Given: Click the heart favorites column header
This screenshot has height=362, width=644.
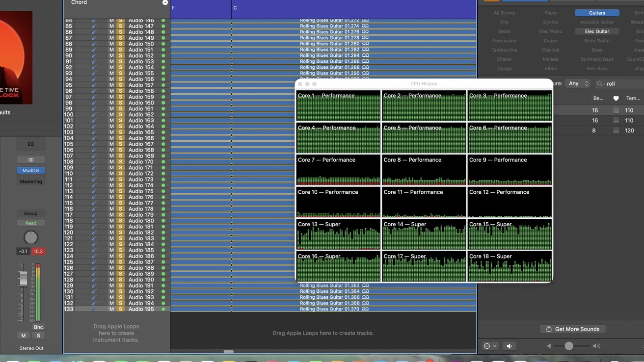Looking at the screenshot, I should pos(616,98).
